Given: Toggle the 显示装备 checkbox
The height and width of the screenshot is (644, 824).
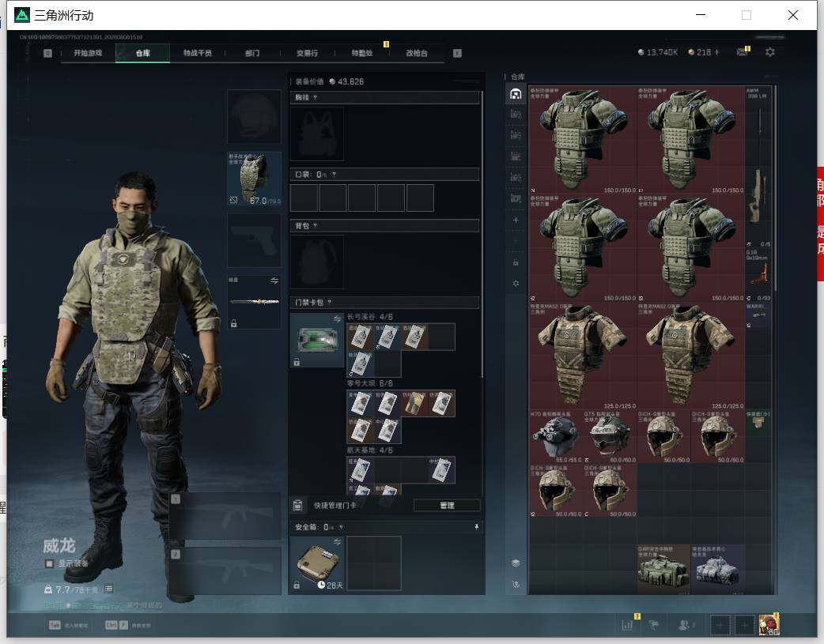Looking at the screenshot, I should click(49, 563).
